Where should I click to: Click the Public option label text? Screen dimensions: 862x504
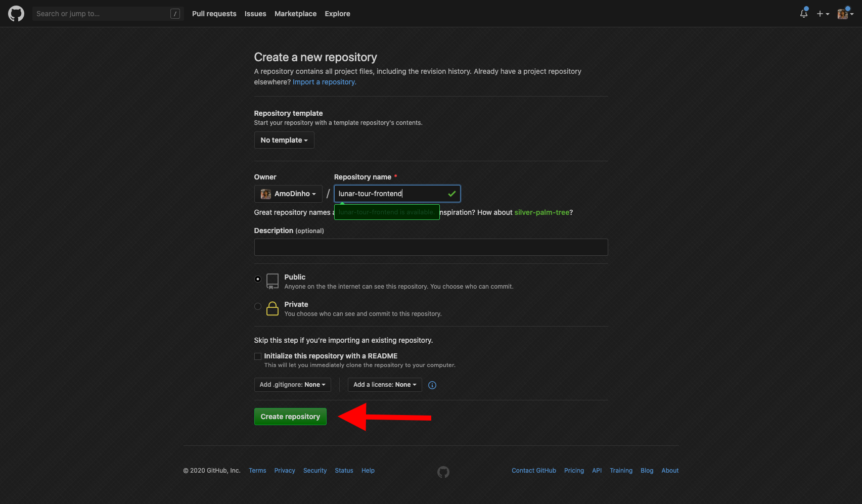click(295, 277)
